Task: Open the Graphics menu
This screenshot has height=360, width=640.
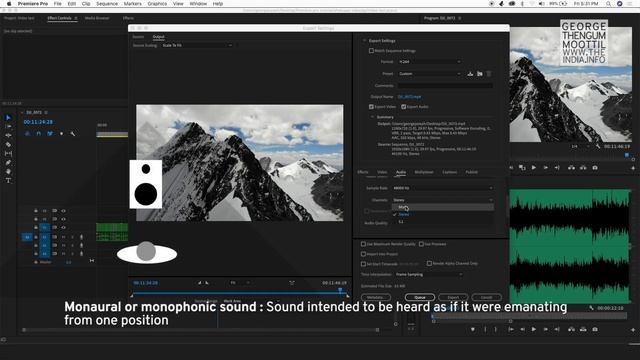Action: pyautogui.click(x=157, y=4)
